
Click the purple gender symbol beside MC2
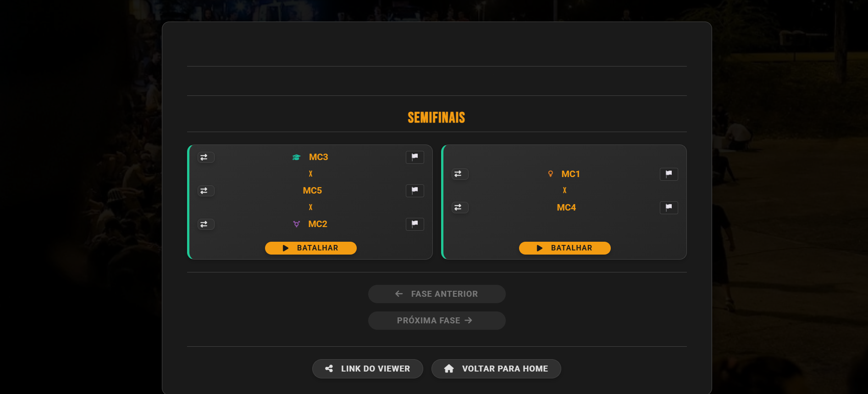(296, 224)
